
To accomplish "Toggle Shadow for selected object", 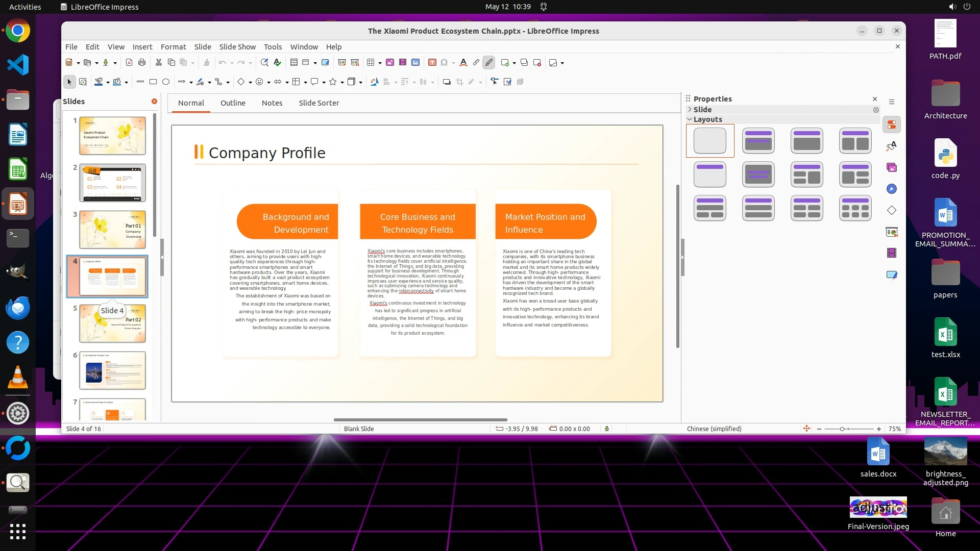I will click(x=447, y=82).
